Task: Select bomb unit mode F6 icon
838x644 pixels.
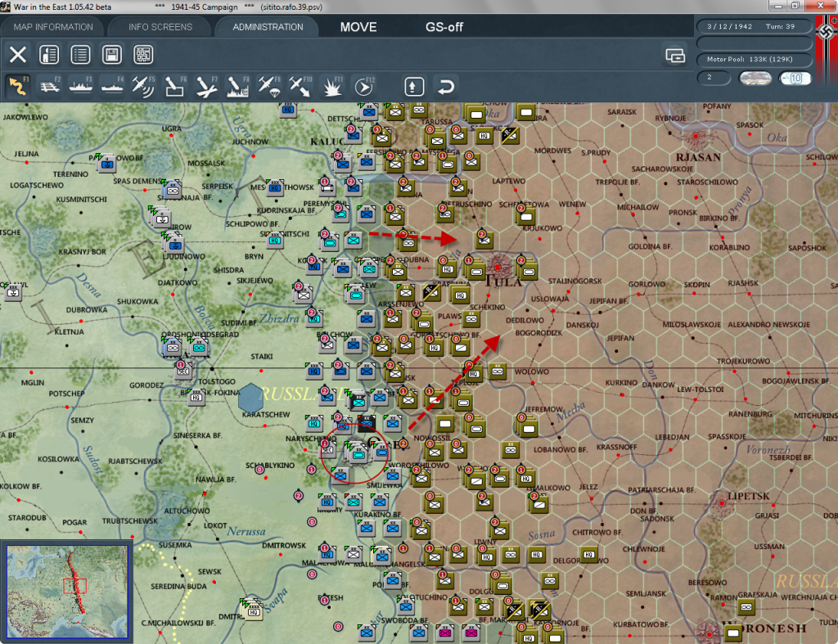Action: pyautogui.click(x=175, y=86)
